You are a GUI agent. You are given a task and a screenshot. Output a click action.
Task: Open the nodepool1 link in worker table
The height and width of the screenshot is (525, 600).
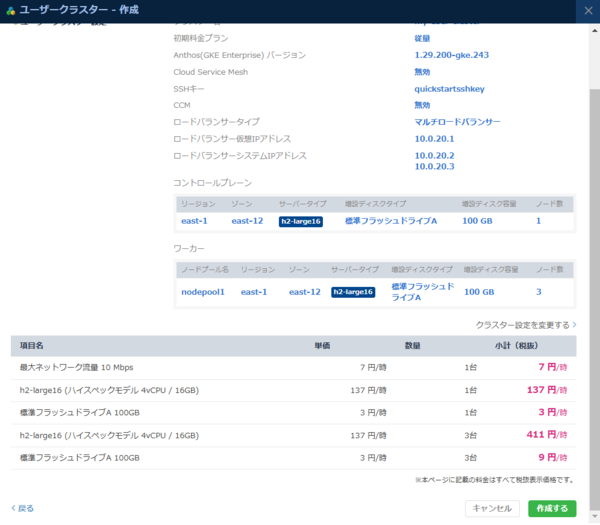[202, 292]
